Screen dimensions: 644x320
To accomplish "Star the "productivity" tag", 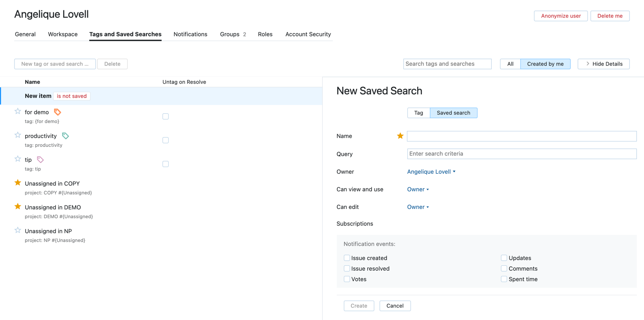I will coord(18,136).
